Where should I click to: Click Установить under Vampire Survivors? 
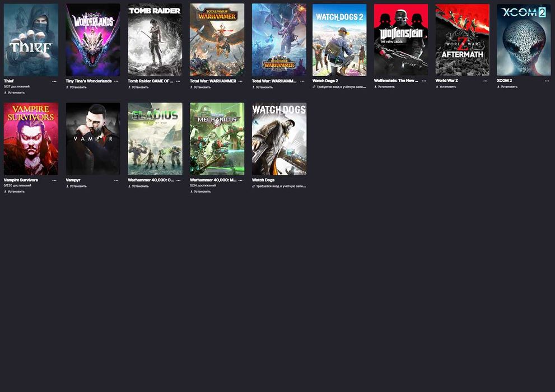point(14,192)
